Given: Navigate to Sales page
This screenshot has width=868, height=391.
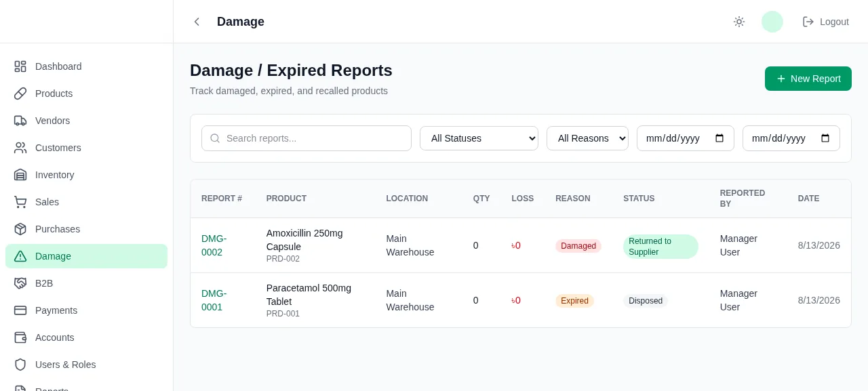Looking at the screenshot, I should click(x=86, y=202).
